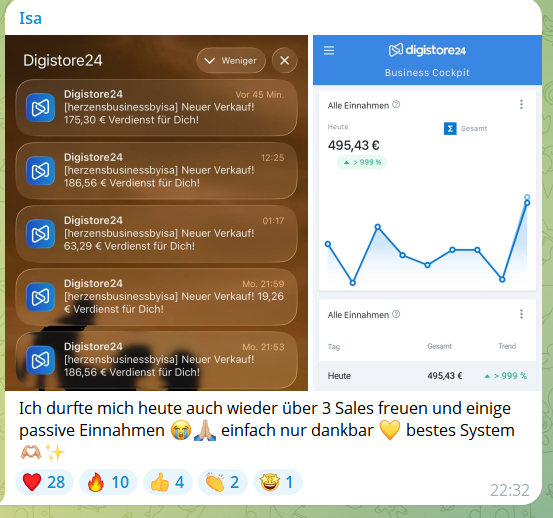Click the Business Cockpit title

coord(427,73)
